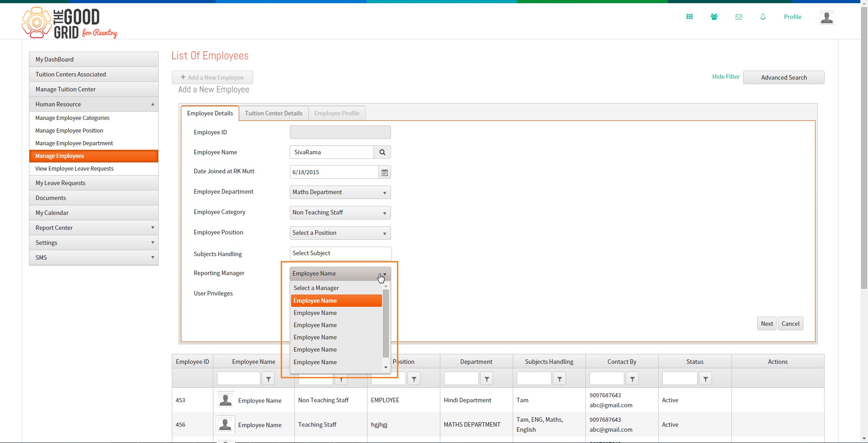
Task: Click the Cancel button
Action: 790,324
